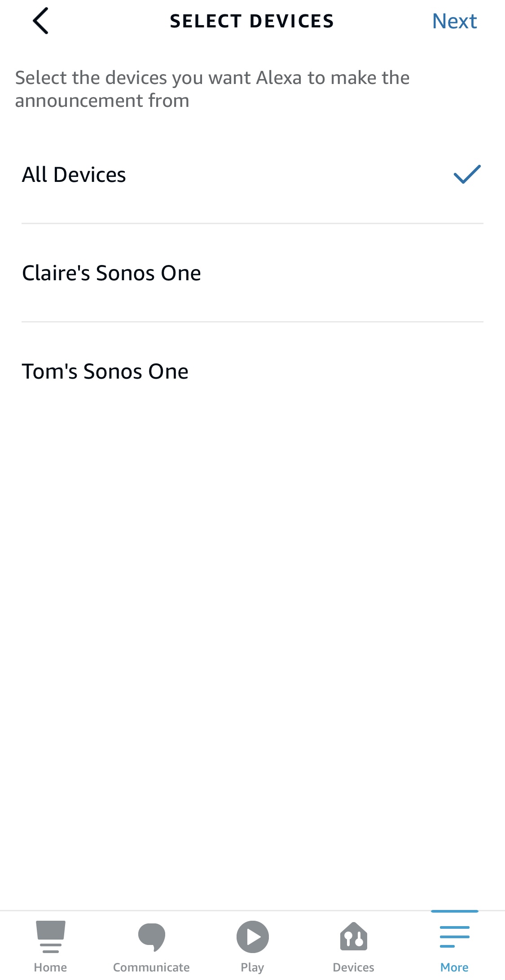505x980 pixels.
Task: Switch to the Home tab label
Action: tap(50, 967)
